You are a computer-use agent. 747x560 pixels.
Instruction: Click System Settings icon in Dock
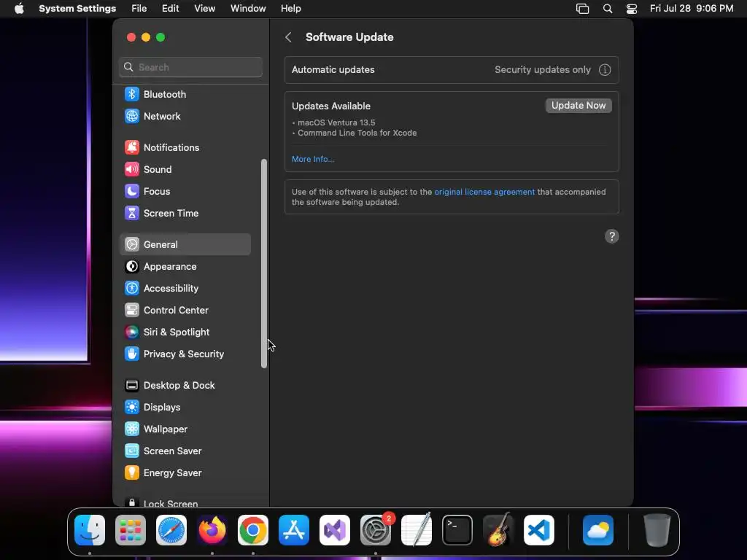point(376,530)
